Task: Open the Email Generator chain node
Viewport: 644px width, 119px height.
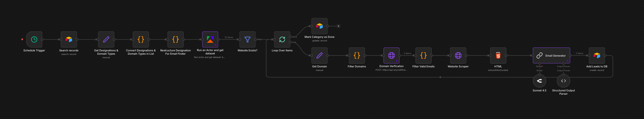Action: (551, 55)
